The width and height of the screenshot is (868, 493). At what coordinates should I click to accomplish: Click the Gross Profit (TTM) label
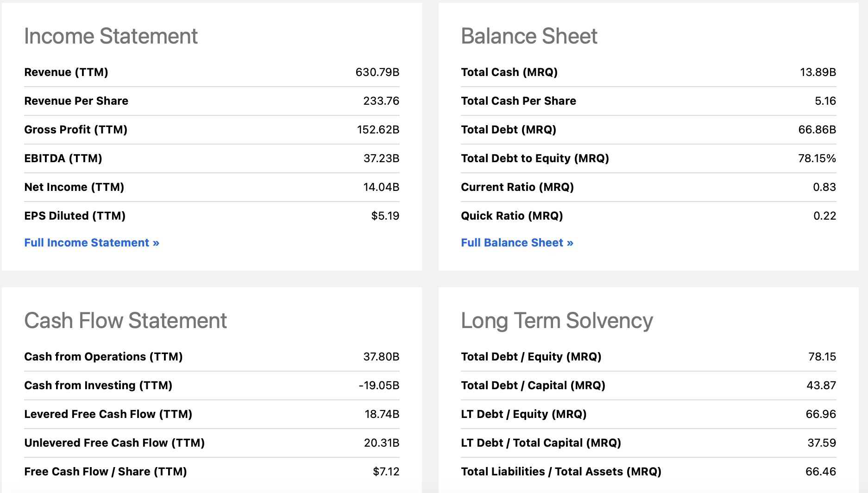point(75,130)
